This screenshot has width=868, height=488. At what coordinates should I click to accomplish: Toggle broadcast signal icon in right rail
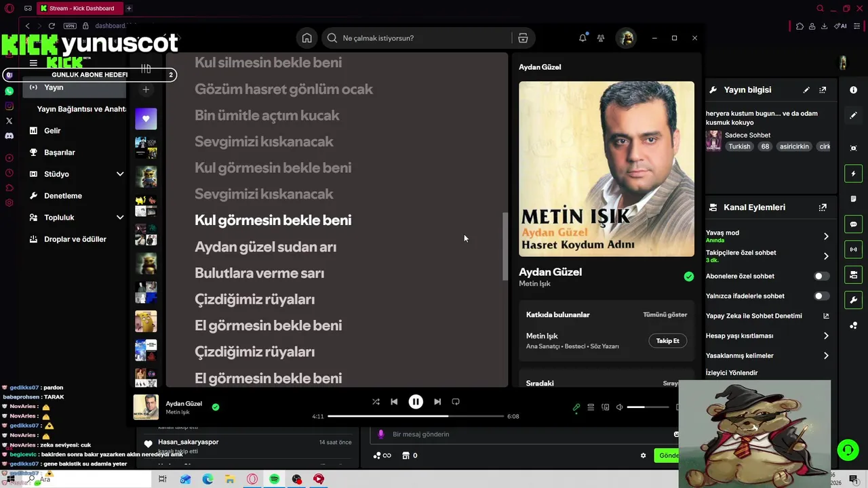pos(853,249)
